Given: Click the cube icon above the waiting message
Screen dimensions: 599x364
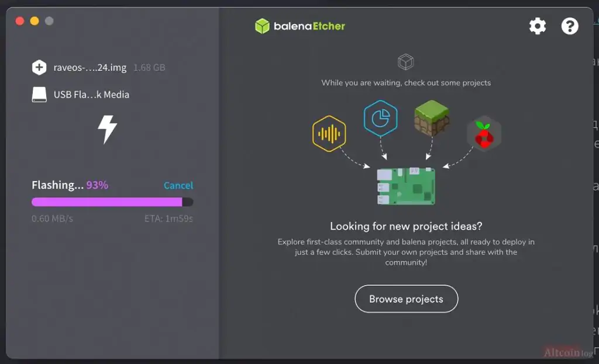Looking at the screenshot, I should [x=405, y=61].
